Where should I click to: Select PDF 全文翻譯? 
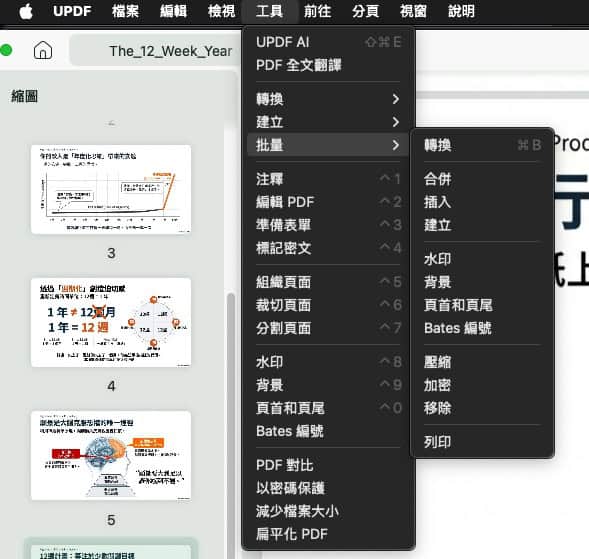[x=328, y=65]
